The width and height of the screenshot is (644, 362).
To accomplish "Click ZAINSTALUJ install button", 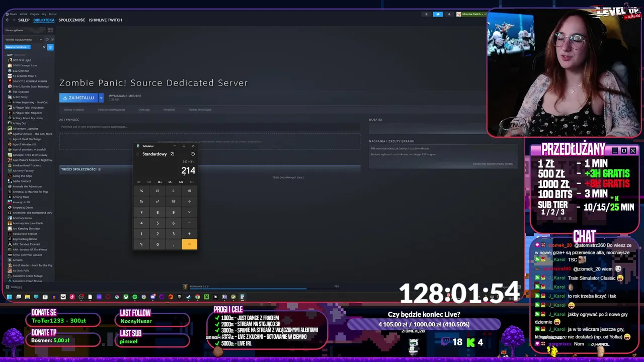I will pyautogui.click(x=78, y=98).
